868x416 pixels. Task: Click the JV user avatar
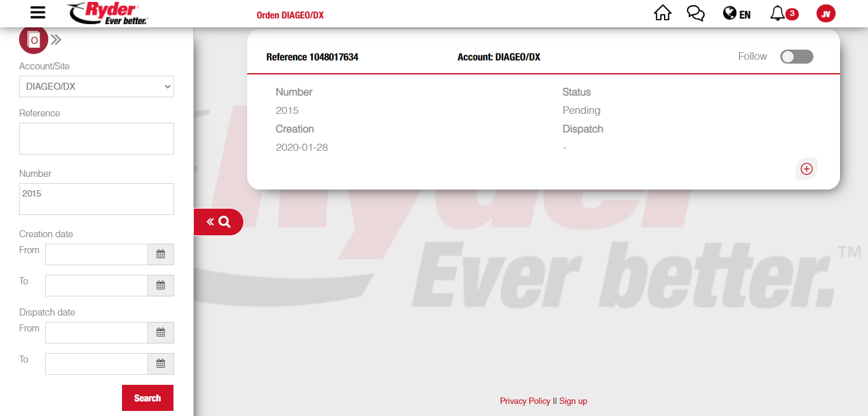pyautogui.click(x=825, y=13)
